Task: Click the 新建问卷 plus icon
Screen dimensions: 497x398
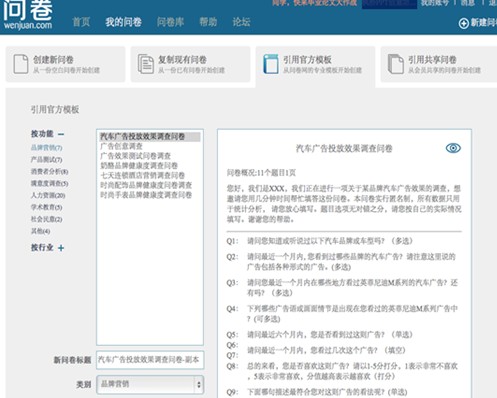Action: click(463, 23)
